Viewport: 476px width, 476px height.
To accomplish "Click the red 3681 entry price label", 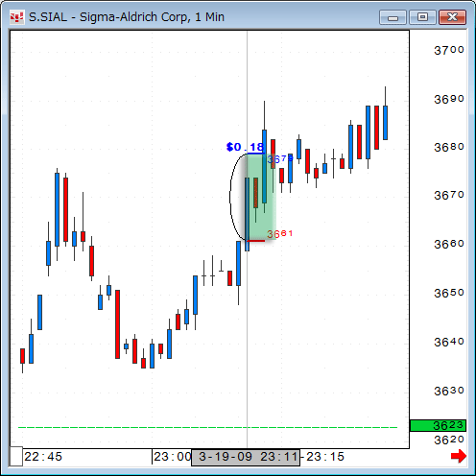I will [x=280, y=234].
